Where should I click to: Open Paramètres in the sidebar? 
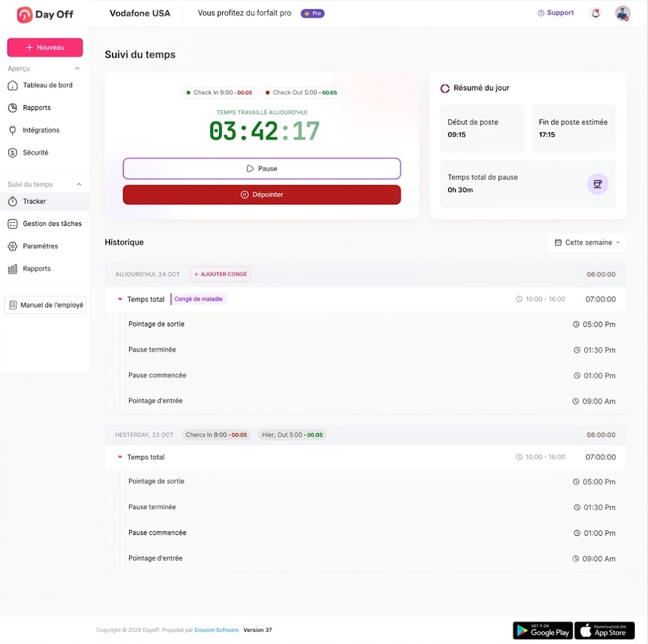point(45,247)
